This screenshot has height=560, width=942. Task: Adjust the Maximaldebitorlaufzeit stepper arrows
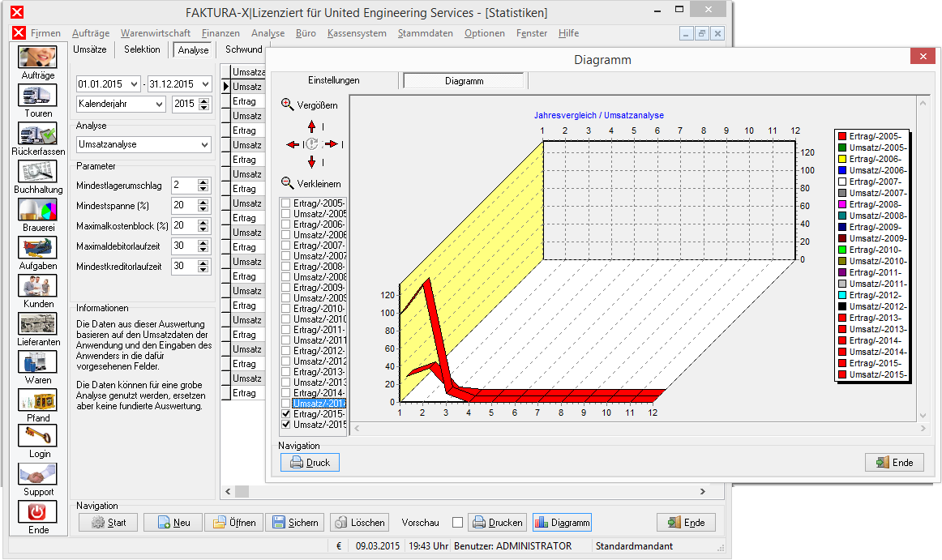point(203,246)
